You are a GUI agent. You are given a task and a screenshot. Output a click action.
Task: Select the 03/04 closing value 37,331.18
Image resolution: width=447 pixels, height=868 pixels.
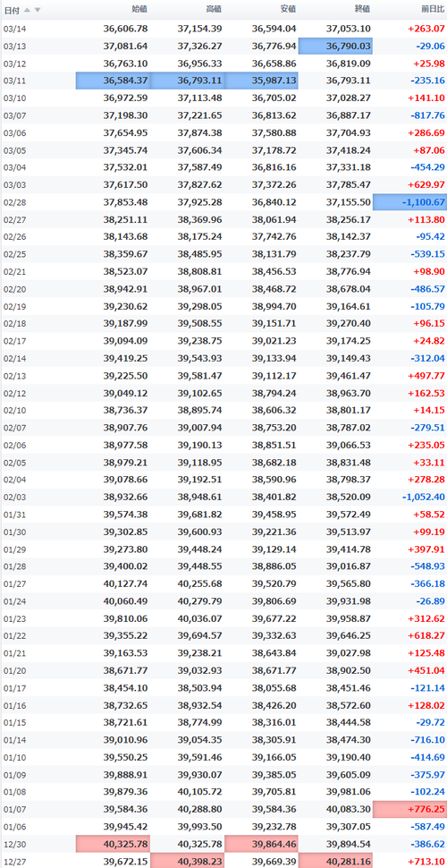(x=348, y=167)
